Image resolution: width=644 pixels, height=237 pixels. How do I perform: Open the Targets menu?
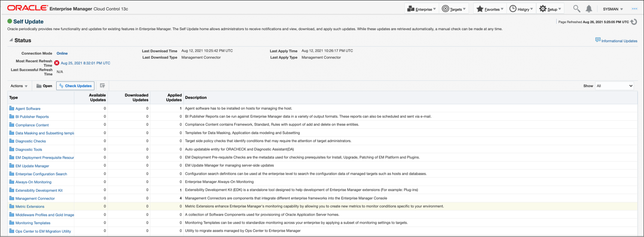(454, 9)
